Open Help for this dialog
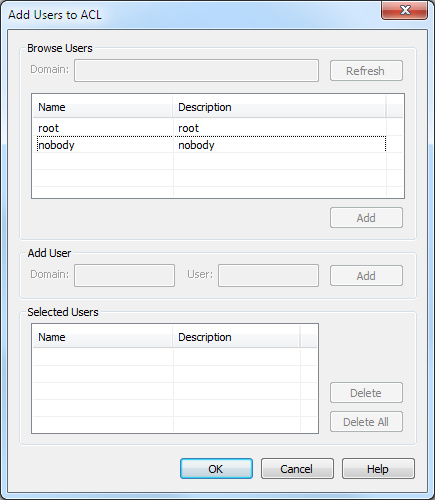Screen dimensions: 435x500 [378, 469]
